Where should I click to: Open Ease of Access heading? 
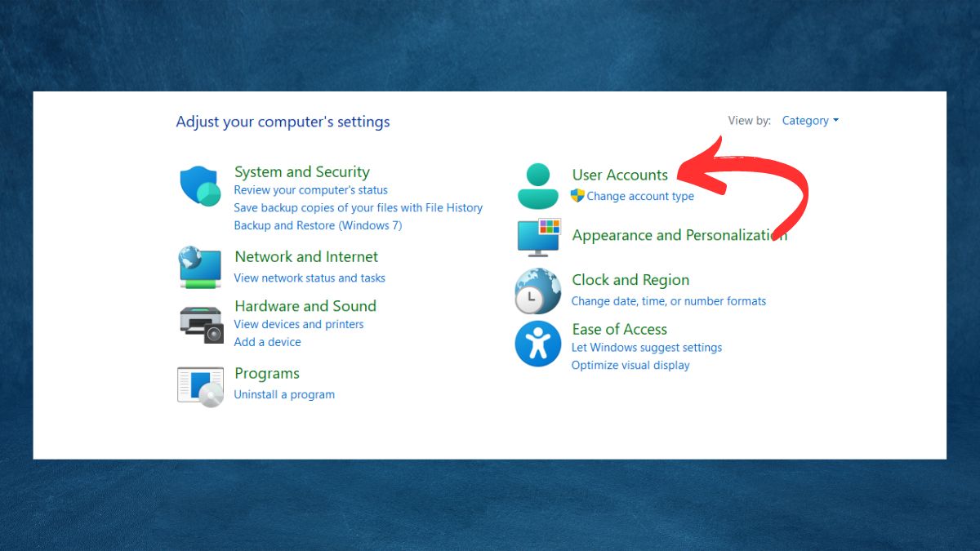[x=619, y=329]
